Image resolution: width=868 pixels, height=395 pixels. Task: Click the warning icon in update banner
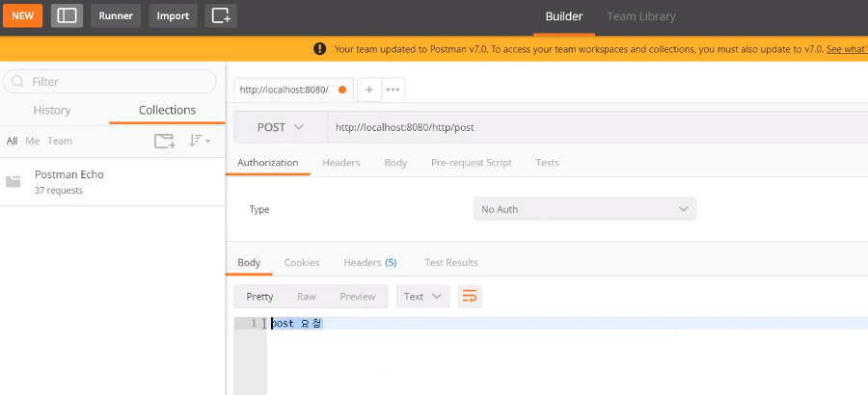click(320, 49)
